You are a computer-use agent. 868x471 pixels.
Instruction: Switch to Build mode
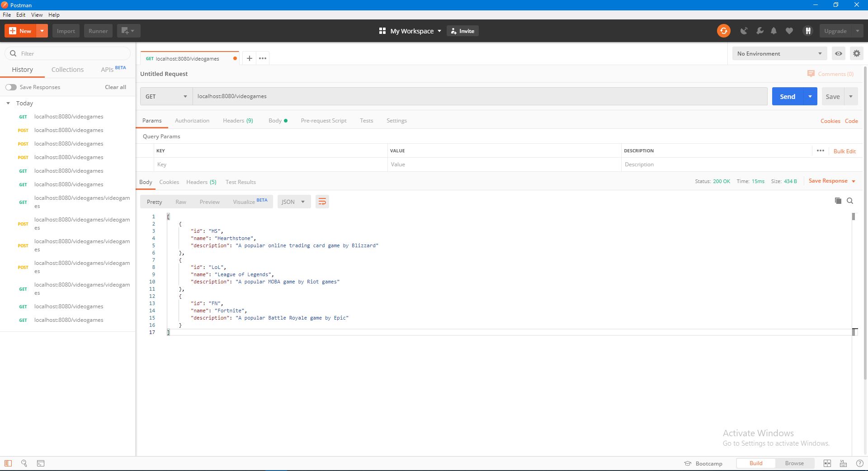click(x=755, y=463)
